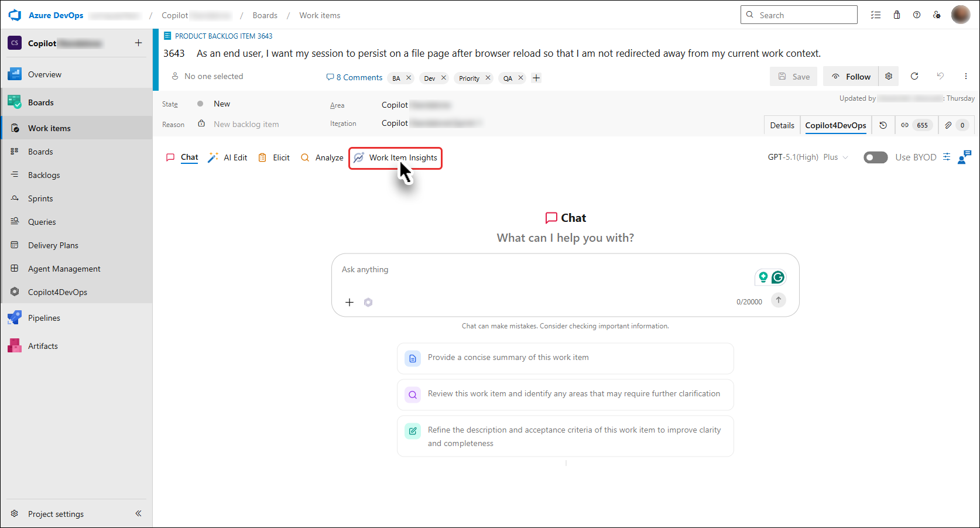Choose 'Provide a concise summary' suggestion

(566, 358)
